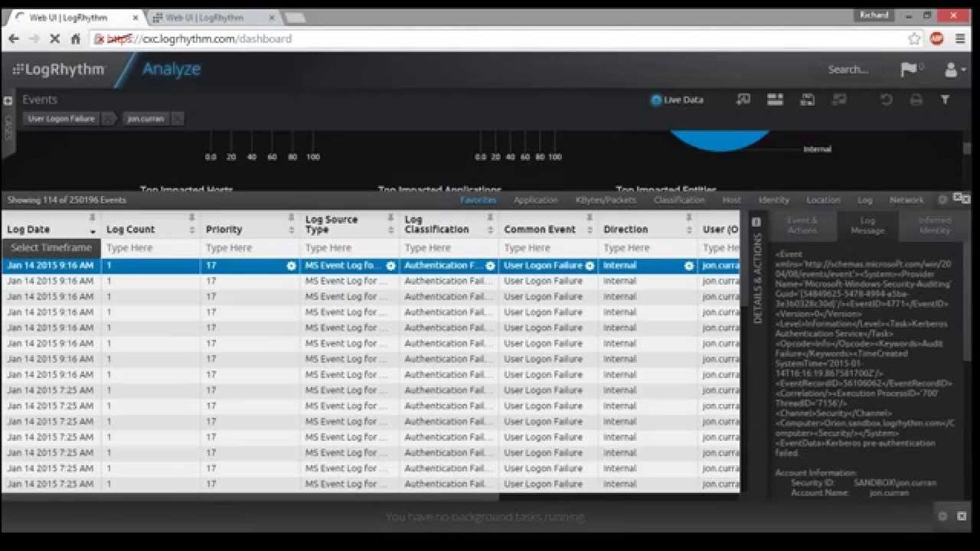Click gear icon in selected Log Classification cell
980x551 pixels.
490,266
